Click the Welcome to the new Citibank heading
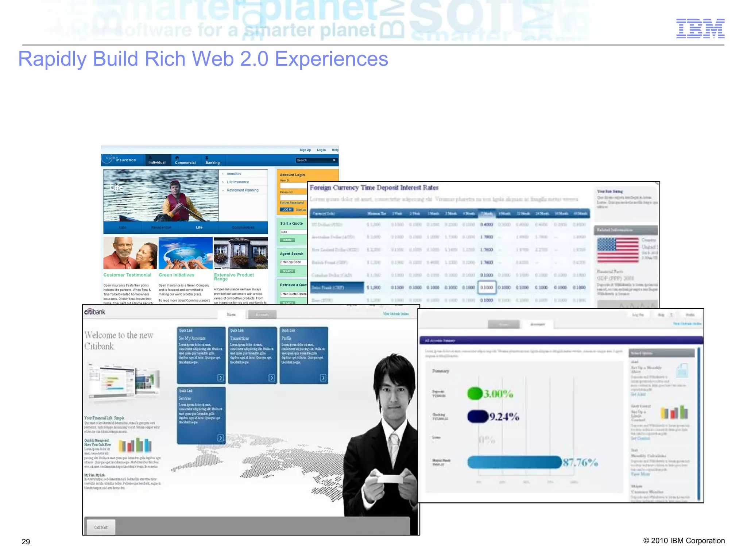 tap(119, 340)
